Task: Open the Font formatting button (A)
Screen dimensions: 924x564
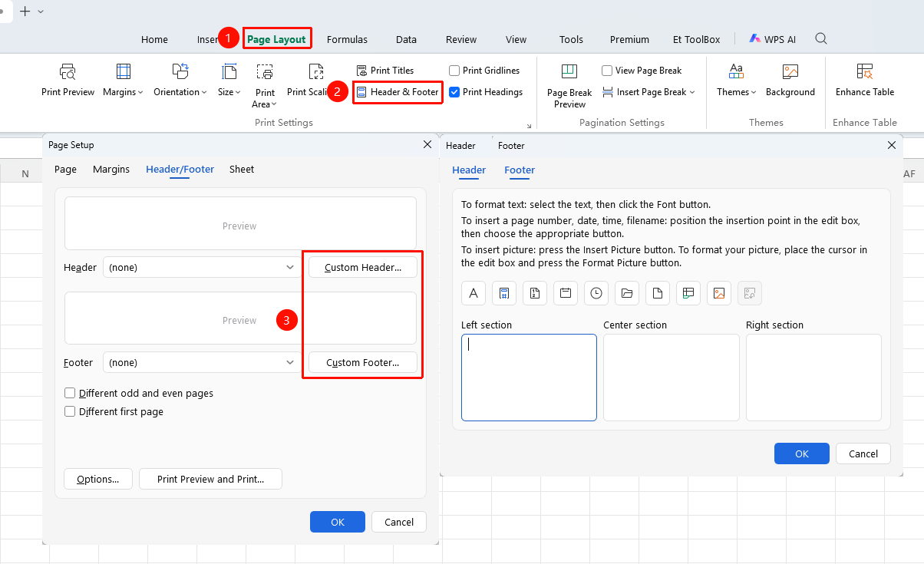Action: pyautogui.click(x=474, y=293)
